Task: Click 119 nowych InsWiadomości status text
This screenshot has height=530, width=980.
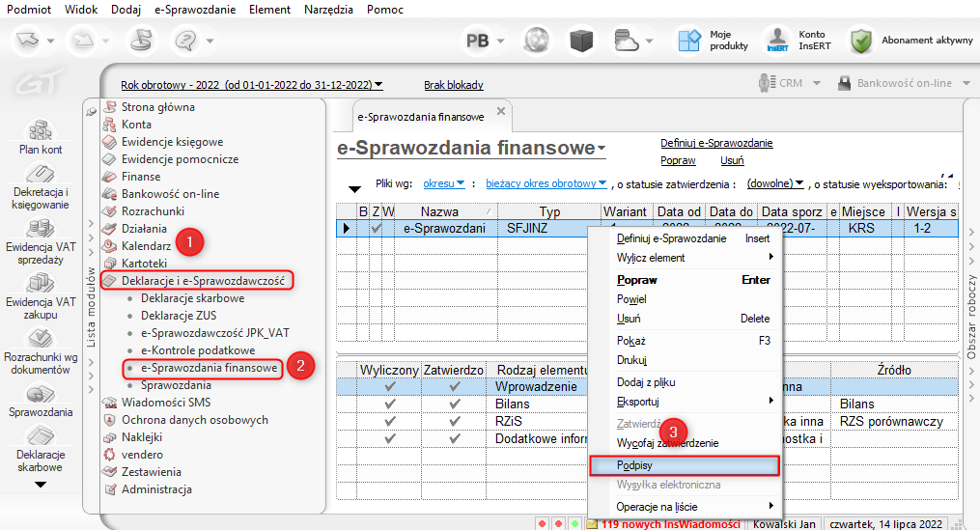Action: (x=671, y=524)
